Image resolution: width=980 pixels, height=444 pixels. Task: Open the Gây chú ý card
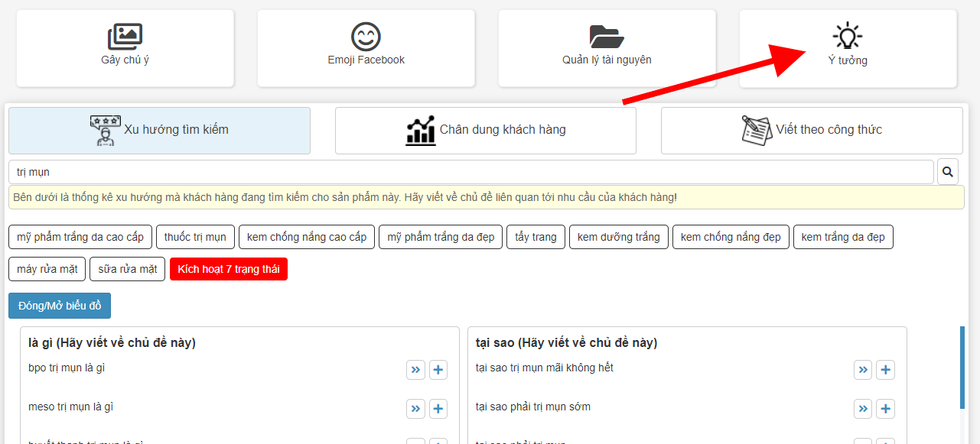point(125,48)
